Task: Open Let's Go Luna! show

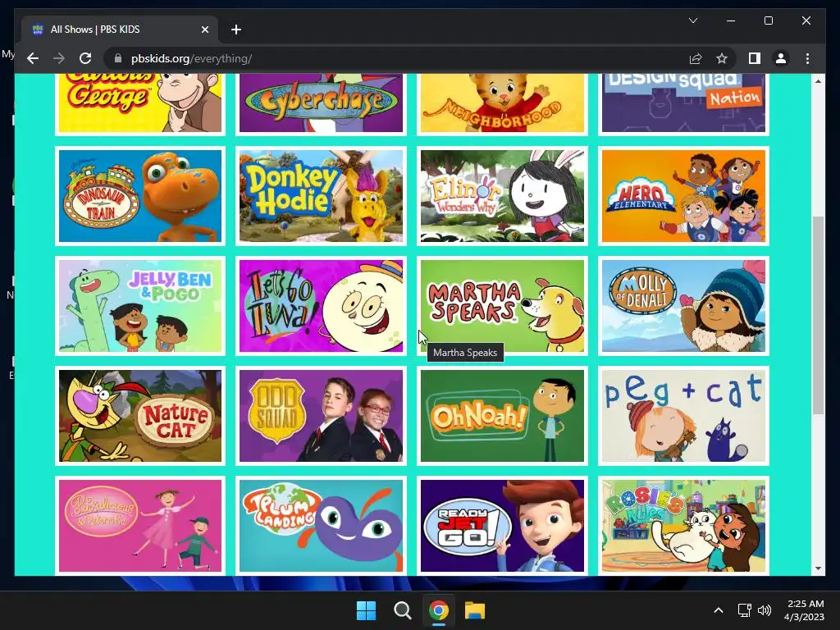Action: tap(321, 306)
